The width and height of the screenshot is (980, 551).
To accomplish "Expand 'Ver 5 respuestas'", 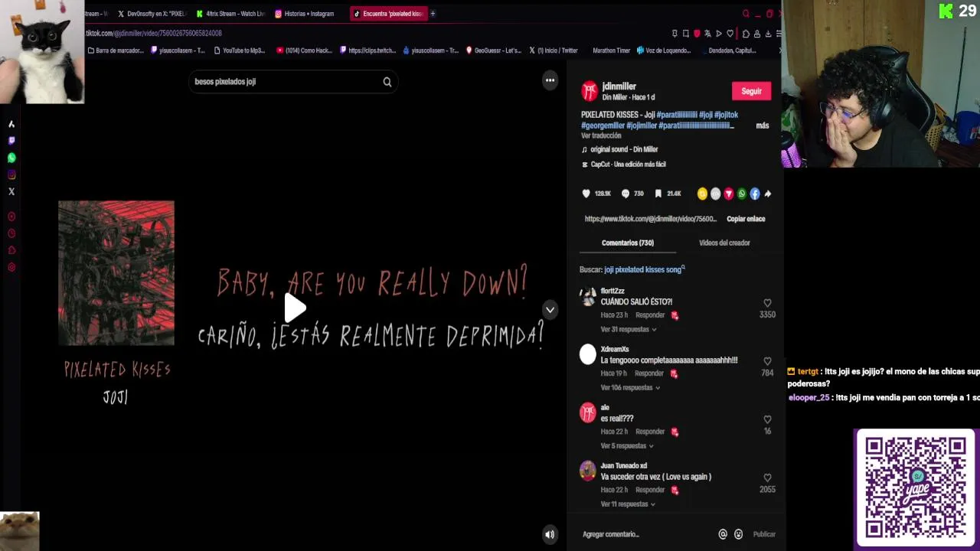I will click(627, 445).
